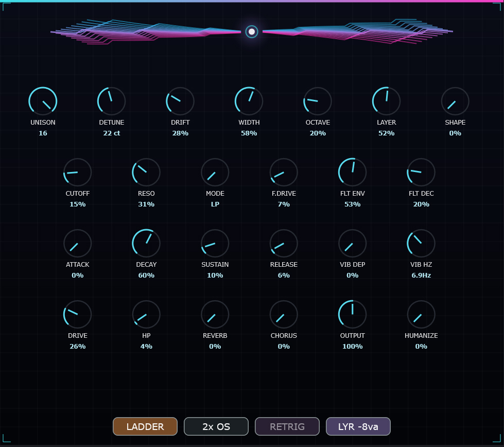Image resolution: width=504 pixels, height=447 pixels.
Task: Click the vibrato rate value 6.9Hz
Action: pyautogui.click(x=422, y=276)
